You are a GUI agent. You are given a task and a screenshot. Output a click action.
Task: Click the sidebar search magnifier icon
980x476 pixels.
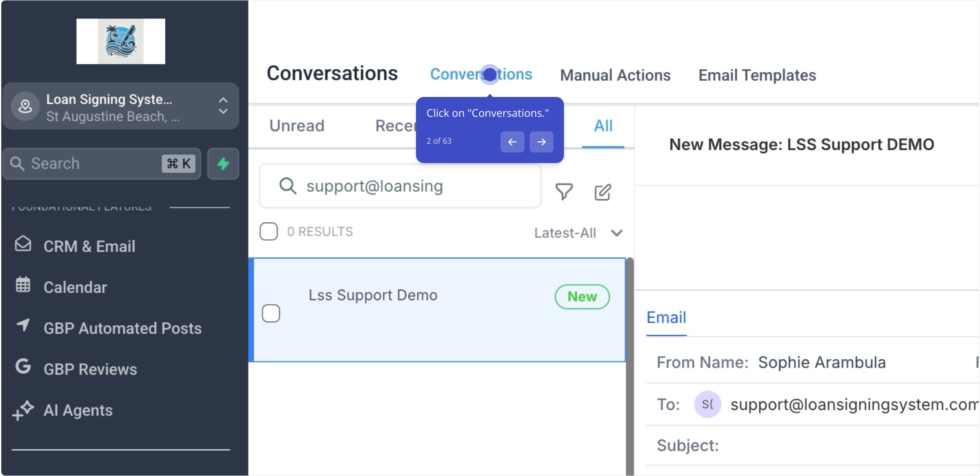(17, 164)
